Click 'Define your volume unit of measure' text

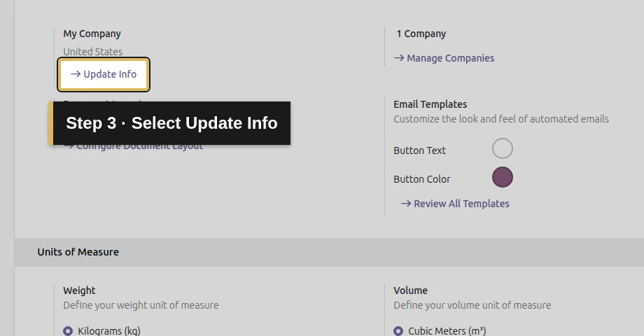point(472,306)
